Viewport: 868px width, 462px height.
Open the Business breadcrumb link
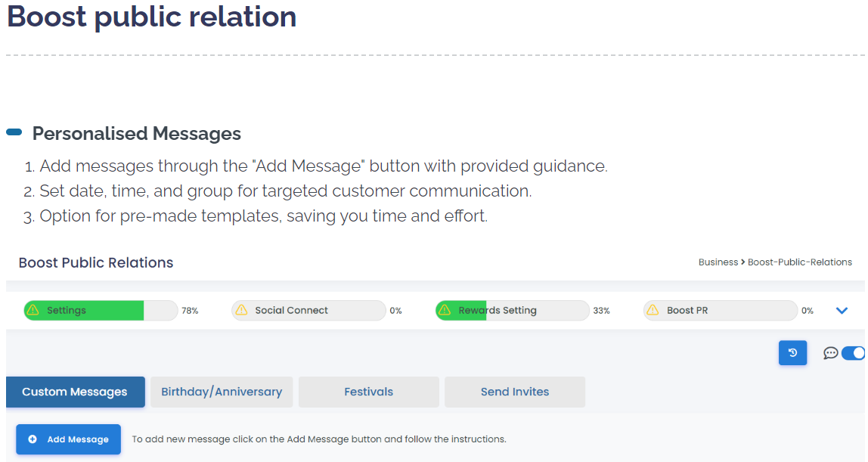[718, 262]
